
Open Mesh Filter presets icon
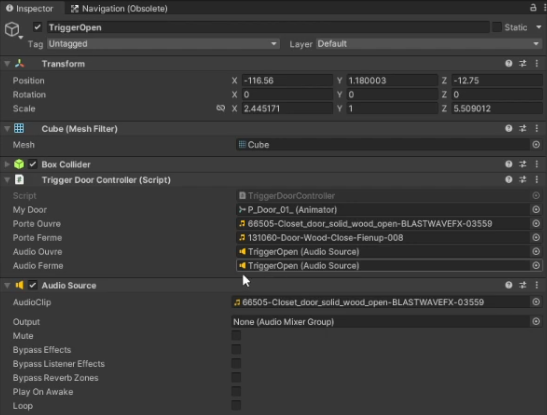(523, 128)
